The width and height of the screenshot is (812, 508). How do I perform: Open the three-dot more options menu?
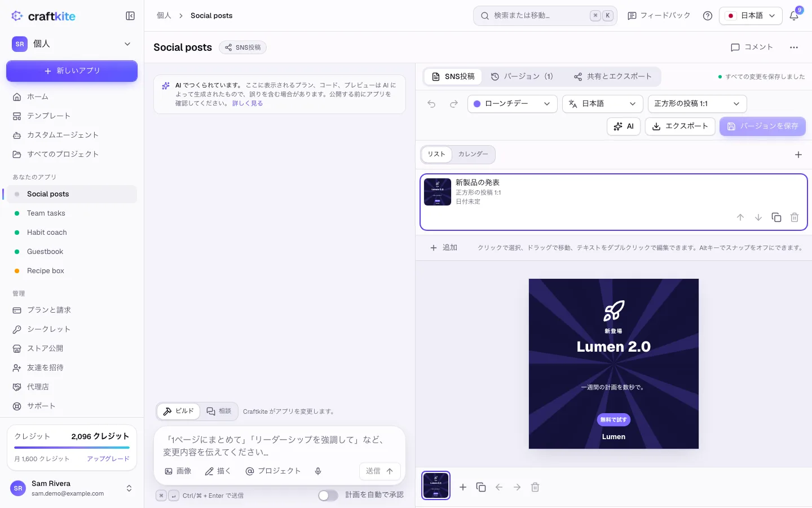click(x=794, y=47)
